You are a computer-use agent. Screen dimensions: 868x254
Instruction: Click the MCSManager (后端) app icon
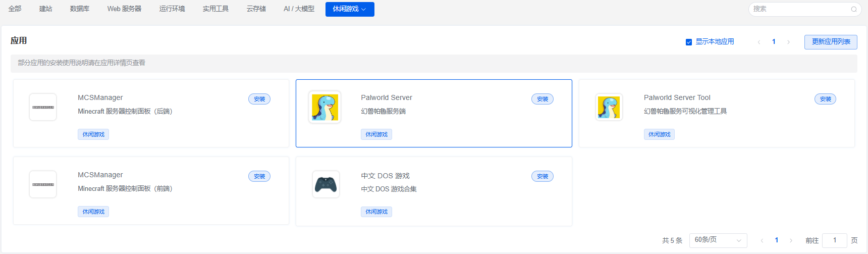(43, 107)
